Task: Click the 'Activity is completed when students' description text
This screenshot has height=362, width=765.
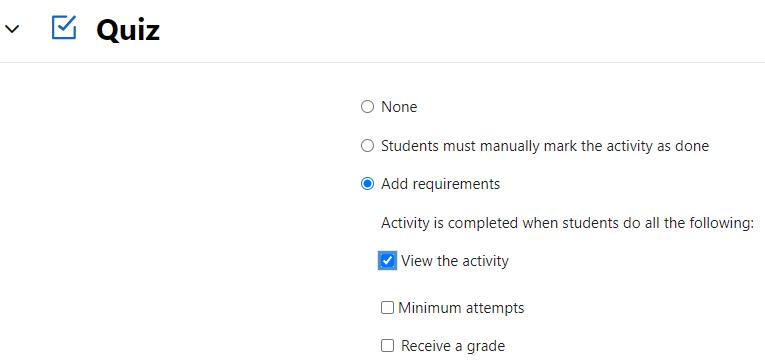Action: tap(564, 223)
